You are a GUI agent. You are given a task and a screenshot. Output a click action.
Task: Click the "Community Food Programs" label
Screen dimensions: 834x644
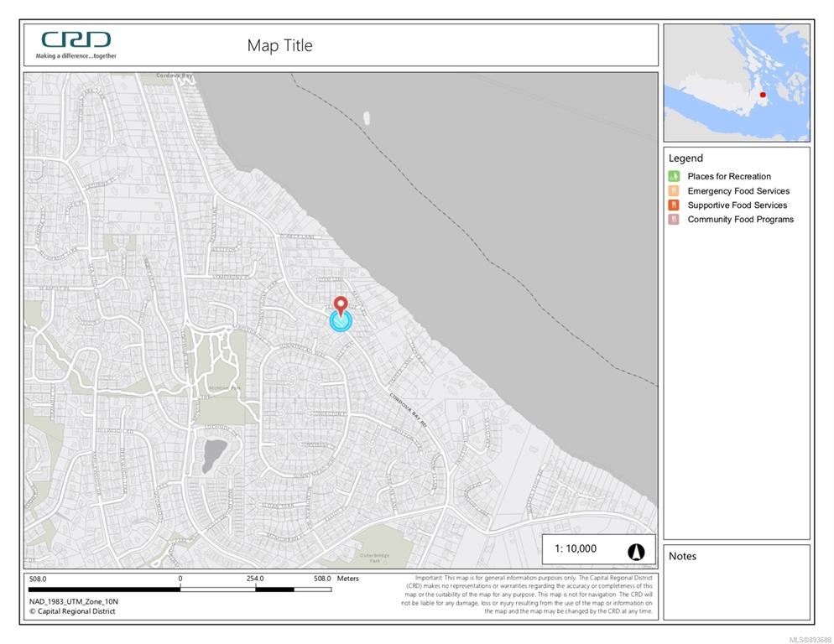[x=740, y=219]
